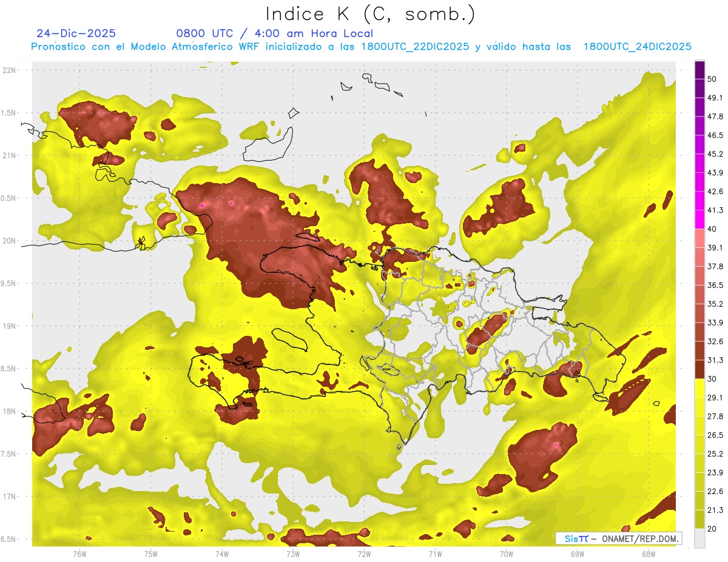Pick the magenta swatch between 40 and 41.3
This screenshot has height=562, width=728.
coord(699,219)
